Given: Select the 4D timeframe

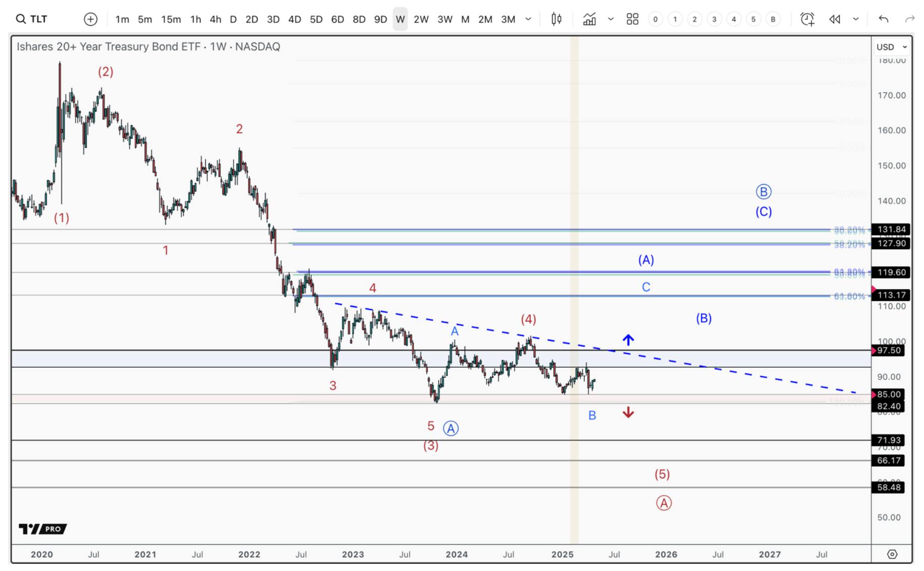Looking at the screenshot, I should [x=295, y=19].
